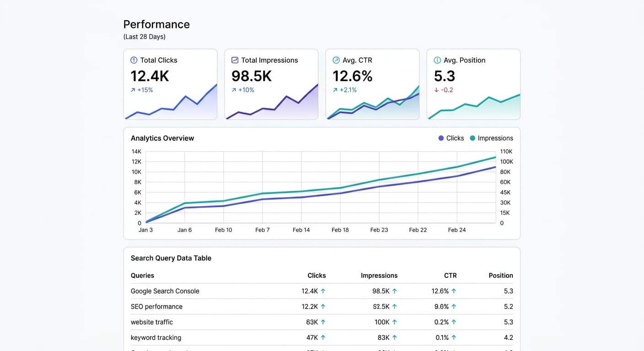Viewport: 644px width, 351px height.
Task: Click position 4.2 in keyword tracking row
Action: pos(508,338)
